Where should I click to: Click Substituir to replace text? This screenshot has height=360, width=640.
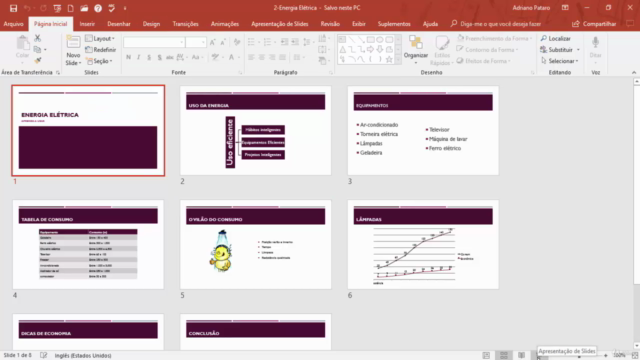coord(560,49)
